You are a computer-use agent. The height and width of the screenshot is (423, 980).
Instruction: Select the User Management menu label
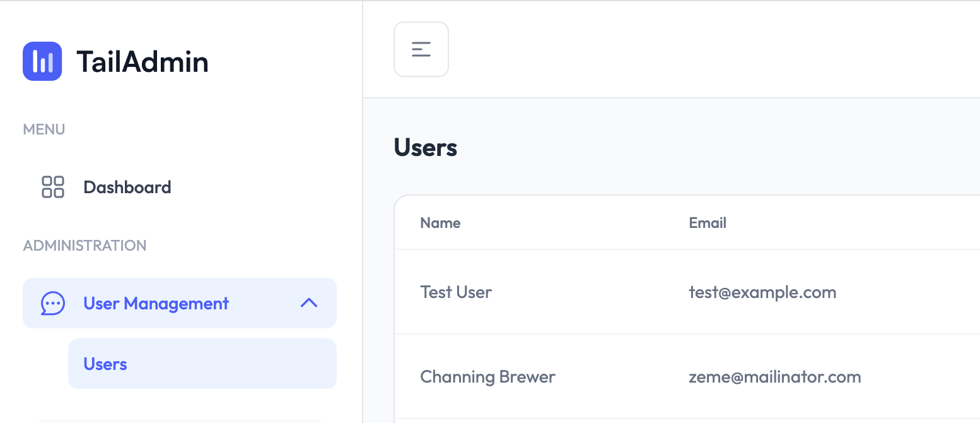(x=156, y=303)
